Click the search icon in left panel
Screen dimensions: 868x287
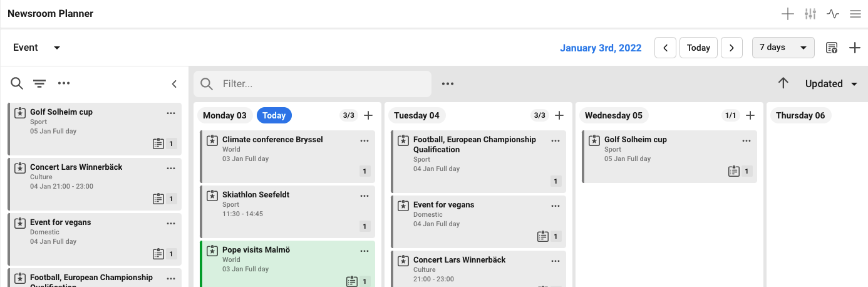pyautogui.click(x=17, y=83)
